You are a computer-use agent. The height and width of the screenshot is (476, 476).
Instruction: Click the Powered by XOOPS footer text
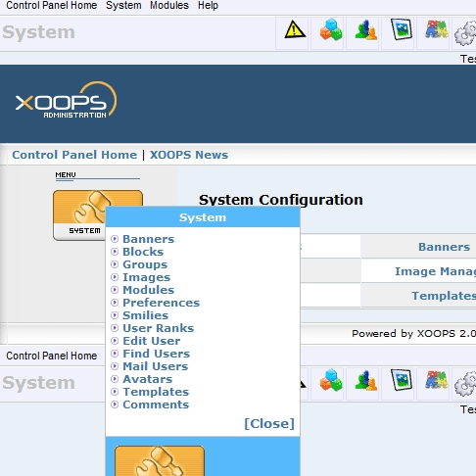413,333
